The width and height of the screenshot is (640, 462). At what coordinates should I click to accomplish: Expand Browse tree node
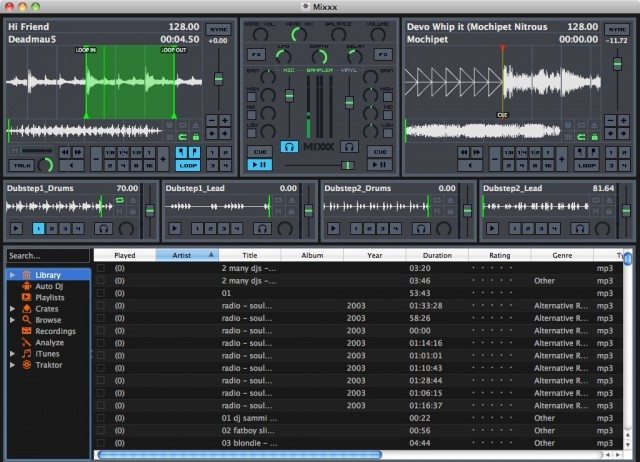13,320
